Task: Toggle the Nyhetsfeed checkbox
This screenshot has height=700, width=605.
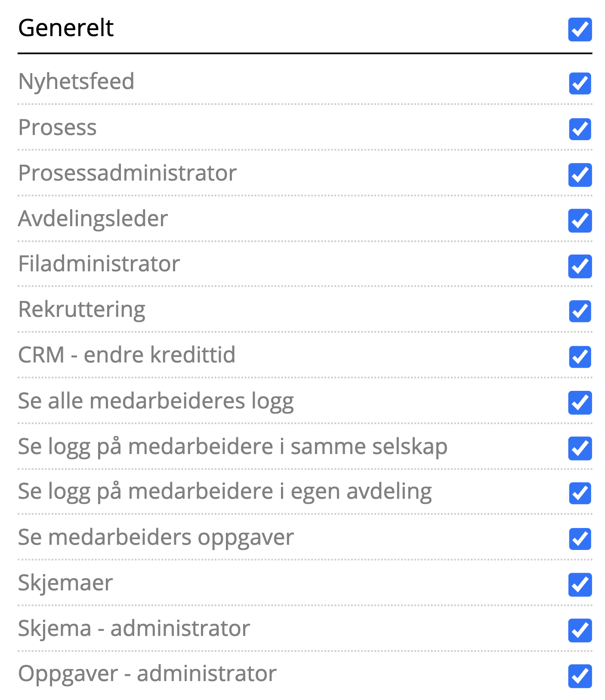Action: point(580,83)
